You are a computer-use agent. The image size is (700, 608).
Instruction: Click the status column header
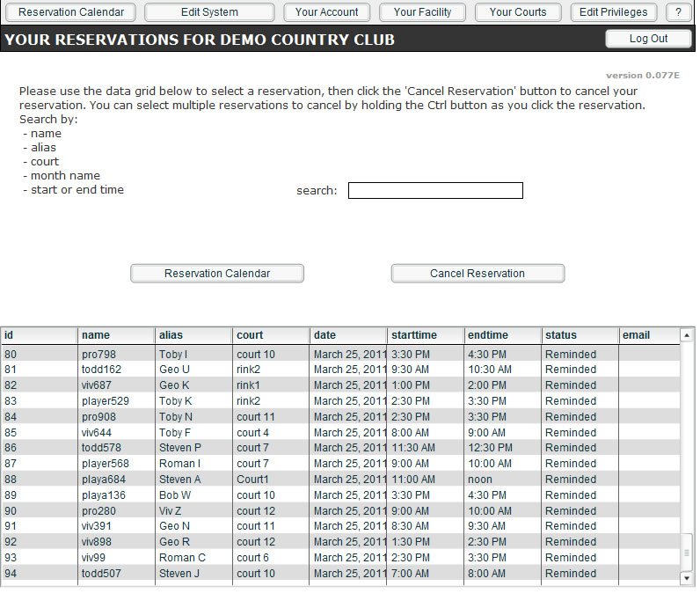coord(580,335)
